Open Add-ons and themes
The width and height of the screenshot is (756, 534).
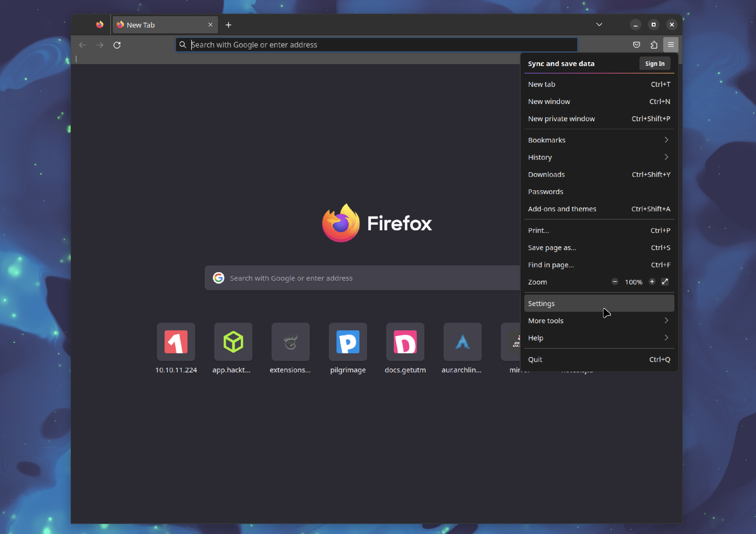pos(599,209)
